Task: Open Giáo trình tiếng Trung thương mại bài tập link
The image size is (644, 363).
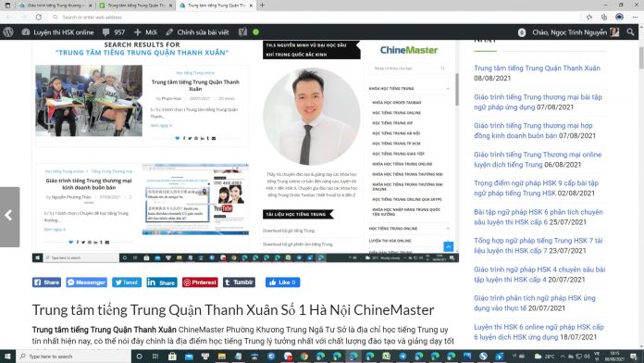Action: (538, 102)
